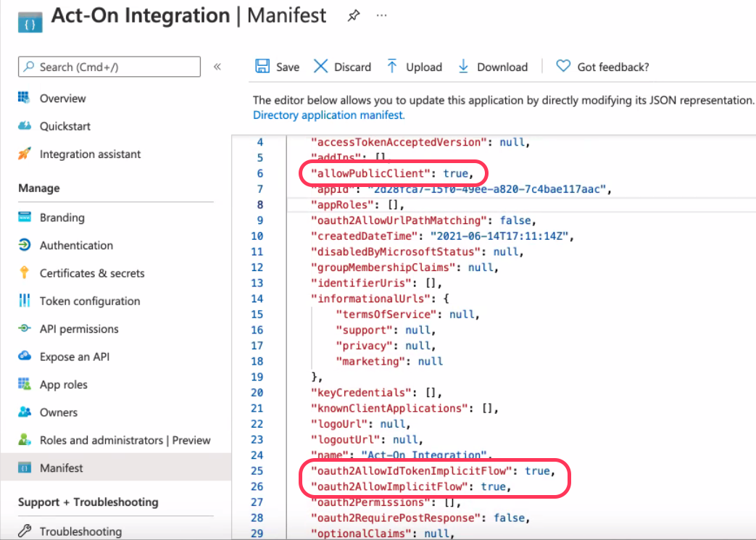The image size is (756, 540).
Task: Click the Act-On Integration app manifest icon
Action: click(x=30, y=22)
